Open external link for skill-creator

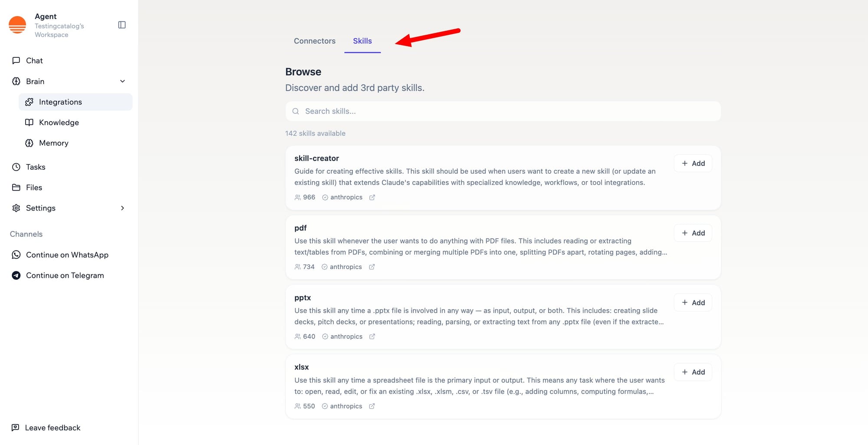pyautogui.click(x=372, y=198)
